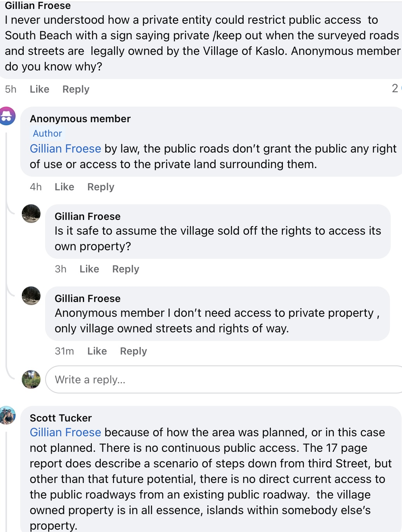The image size is (402, 532).
Task: Like the 31m Gillian Froese reply
Action: pos(97,351)
